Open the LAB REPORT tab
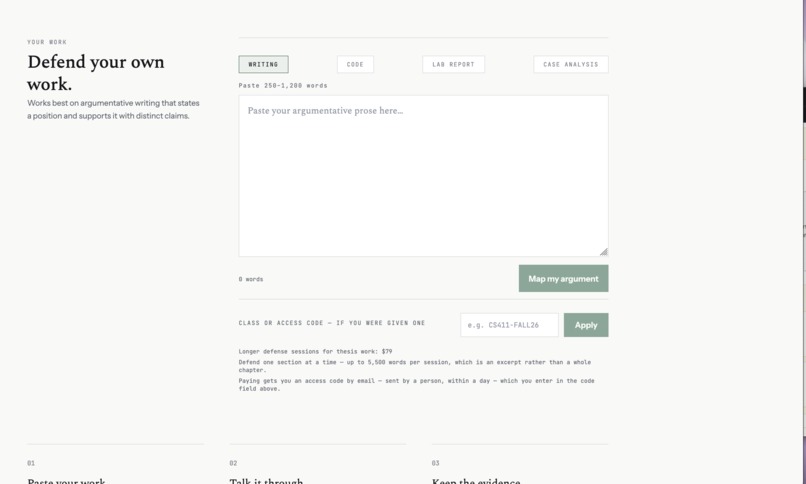This screenshot has width=806, height=484. (453, 64)
